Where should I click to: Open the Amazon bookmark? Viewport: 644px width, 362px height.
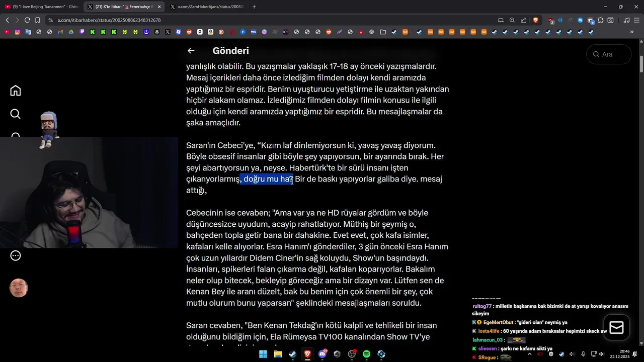[x=210, y=32]
